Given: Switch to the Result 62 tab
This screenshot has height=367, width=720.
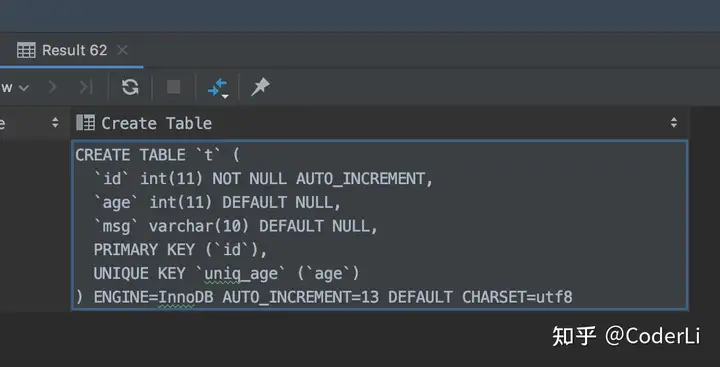Looking at the screenshot, I should [71, 50].
